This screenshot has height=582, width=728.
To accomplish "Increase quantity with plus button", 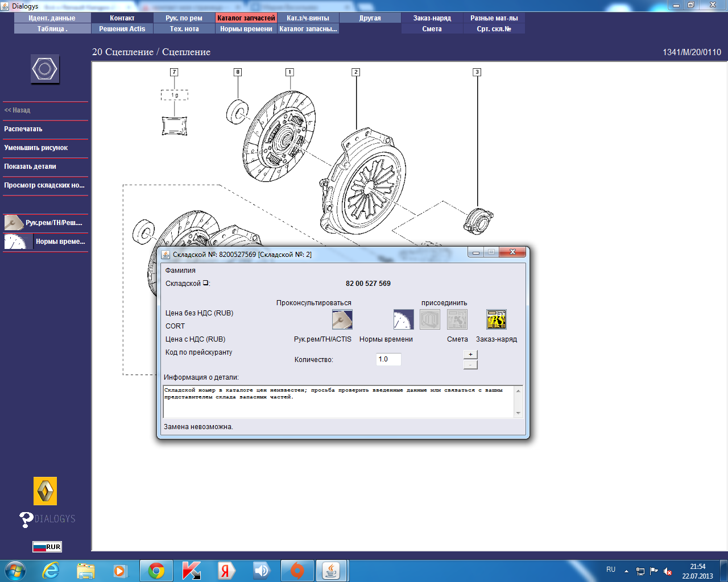I will [x=470, y=354].
